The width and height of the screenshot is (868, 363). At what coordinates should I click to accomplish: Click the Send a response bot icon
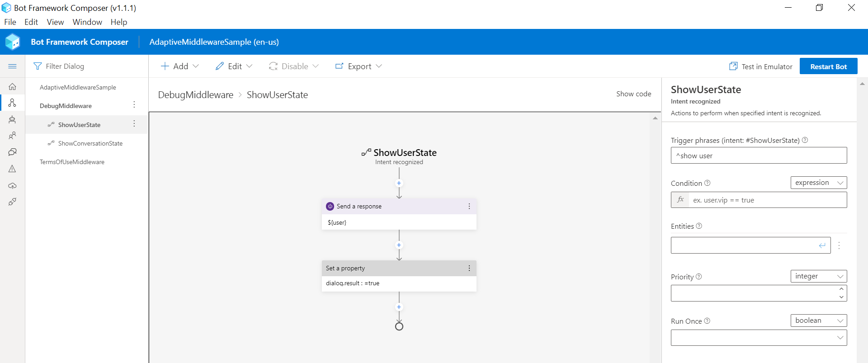(x=330, y=206)
